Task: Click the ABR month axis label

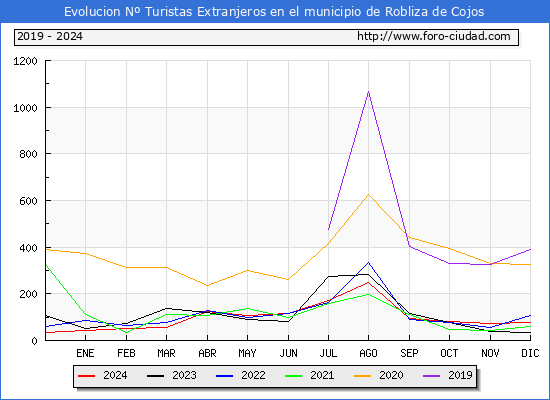Action: pos(207,353)
